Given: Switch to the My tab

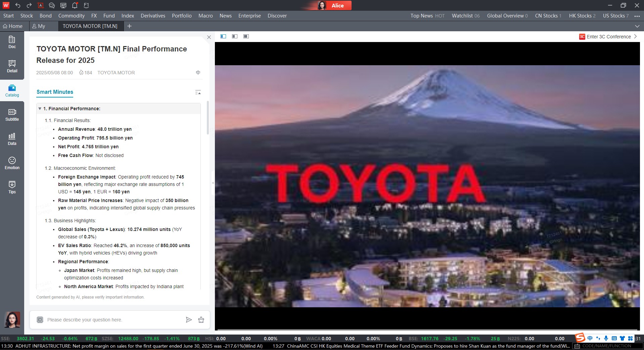Looking at the screenshot, I should point(39,26).
